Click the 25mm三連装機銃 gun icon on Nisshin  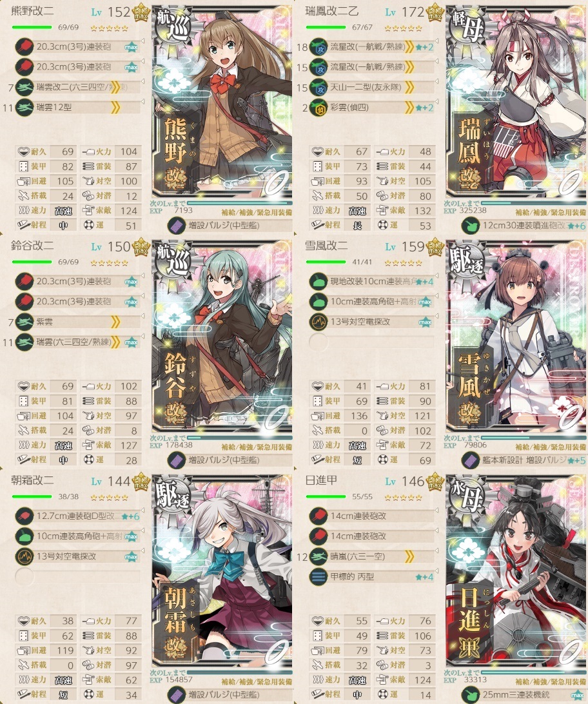click(471, 694)
